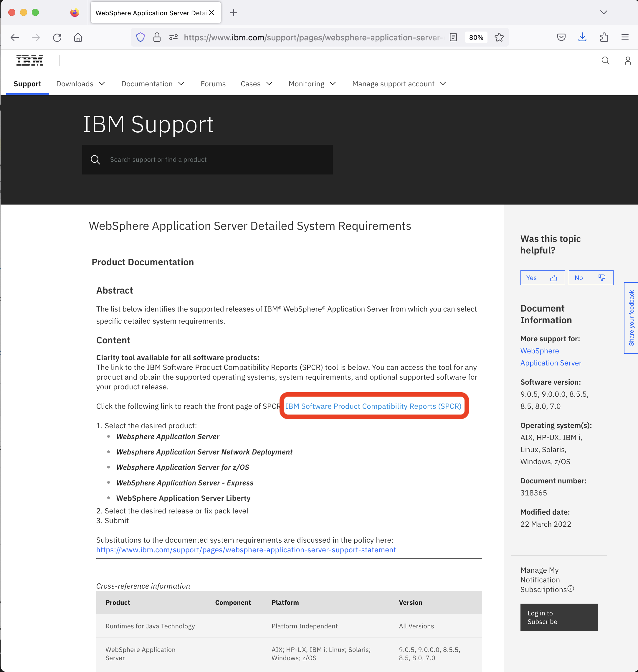
Task: Expand the Downloads menu
Action: [x=81, y=84]
